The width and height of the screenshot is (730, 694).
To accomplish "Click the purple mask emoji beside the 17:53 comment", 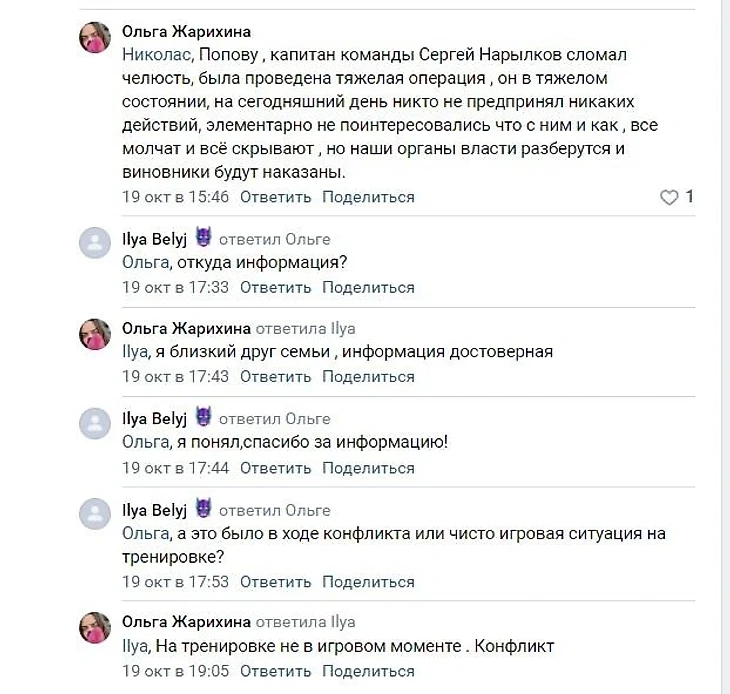I will [x=204, y=508].
